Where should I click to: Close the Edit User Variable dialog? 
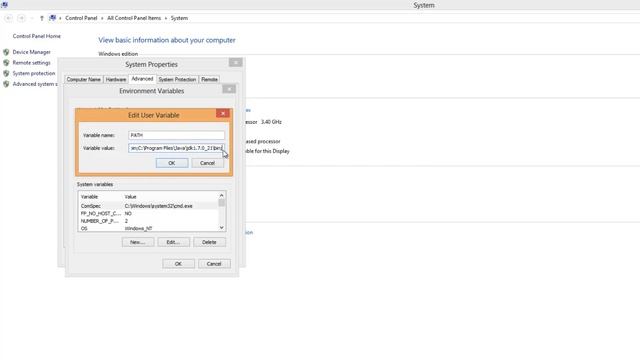click(223, 113)
